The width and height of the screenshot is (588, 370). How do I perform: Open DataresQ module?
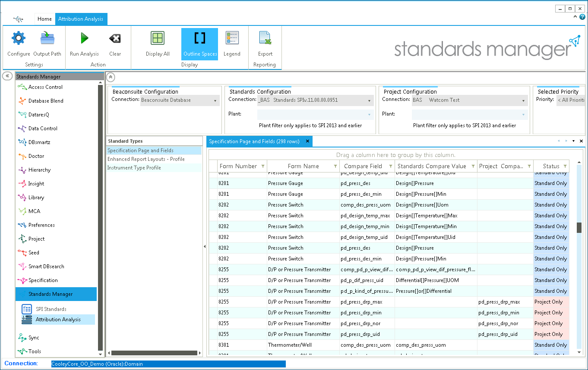pos(38,115)
